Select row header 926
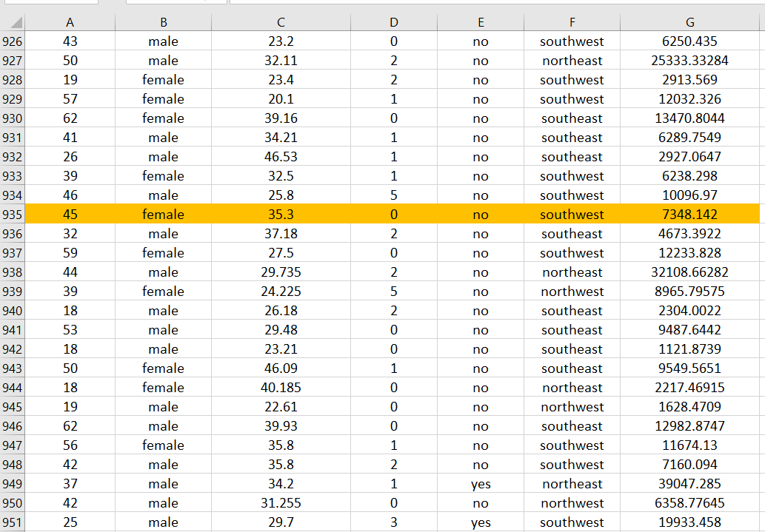The width and height of the screenshot is (765, 532). (13, 41)
